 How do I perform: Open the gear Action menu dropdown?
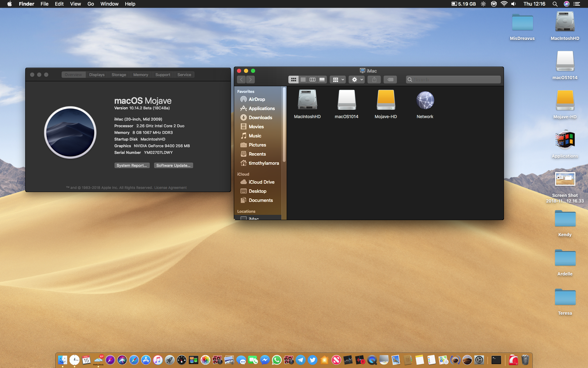coord(357,80)
